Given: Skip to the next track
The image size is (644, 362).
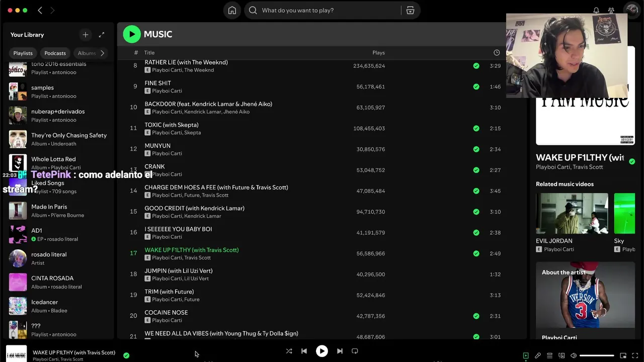Looking at the screenshot, I should 340,351.
